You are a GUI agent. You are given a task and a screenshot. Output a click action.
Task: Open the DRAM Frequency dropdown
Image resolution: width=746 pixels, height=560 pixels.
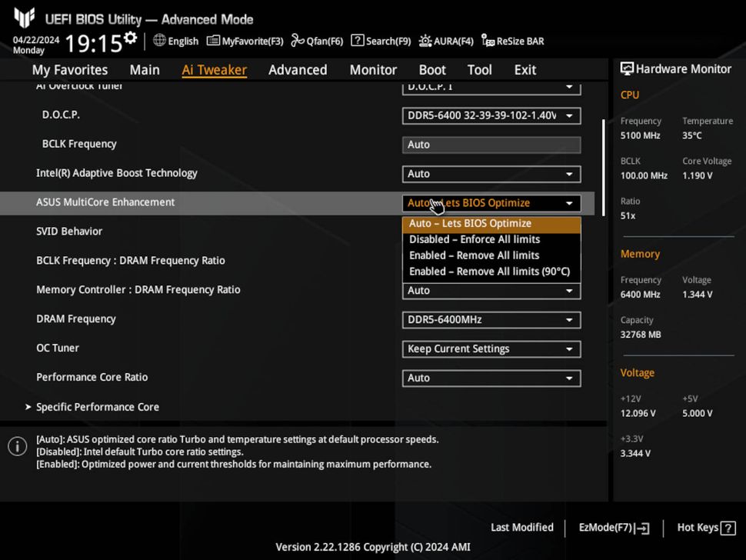click(x=491, y=320)
